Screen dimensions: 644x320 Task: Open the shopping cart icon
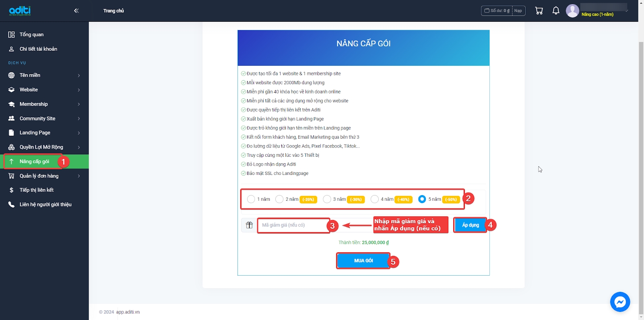[x=539, y=11]
